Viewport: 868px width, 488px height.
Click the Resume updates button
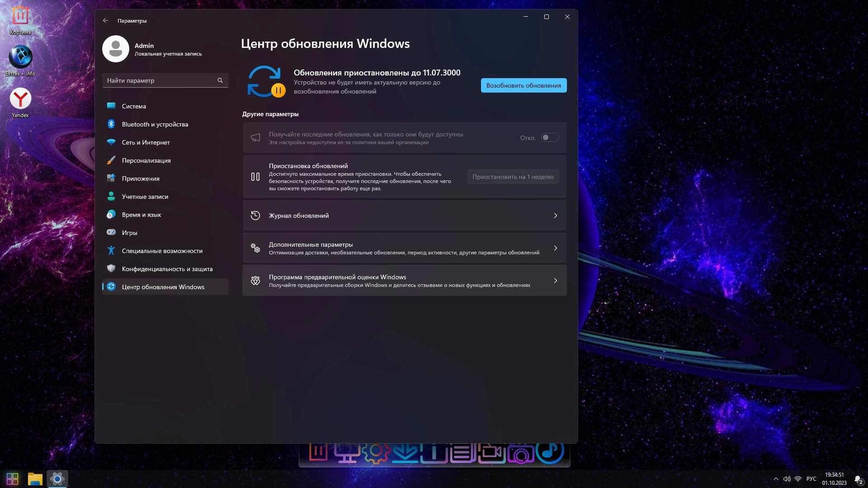[x=523, y=85]
